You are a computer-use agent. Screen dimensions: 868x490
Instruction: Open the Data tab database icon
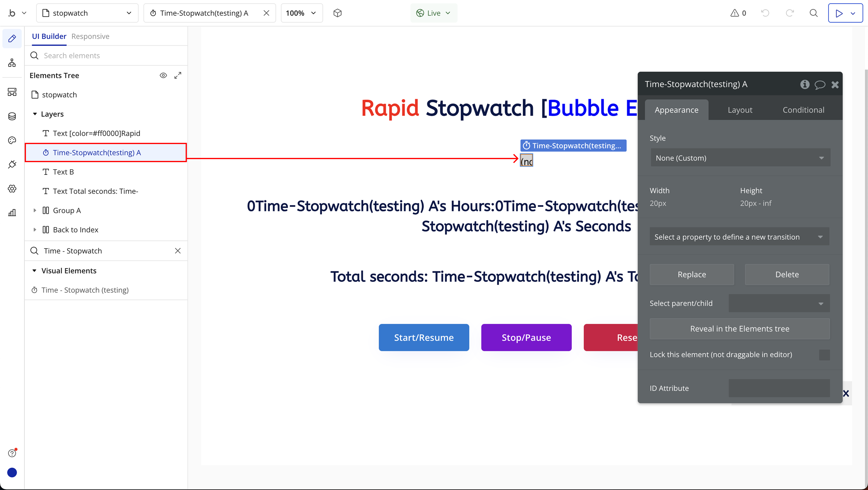click(12, 116)
